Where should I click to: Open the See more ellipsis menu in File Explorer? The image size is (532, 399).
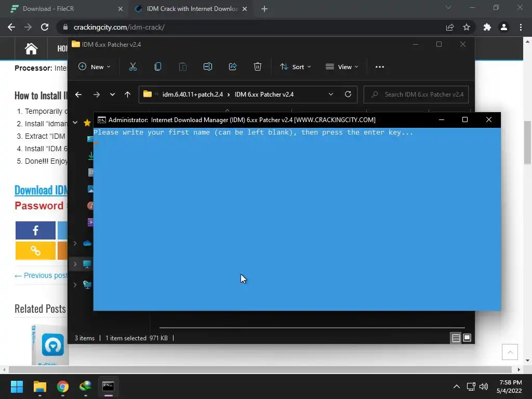pos(380,67)
